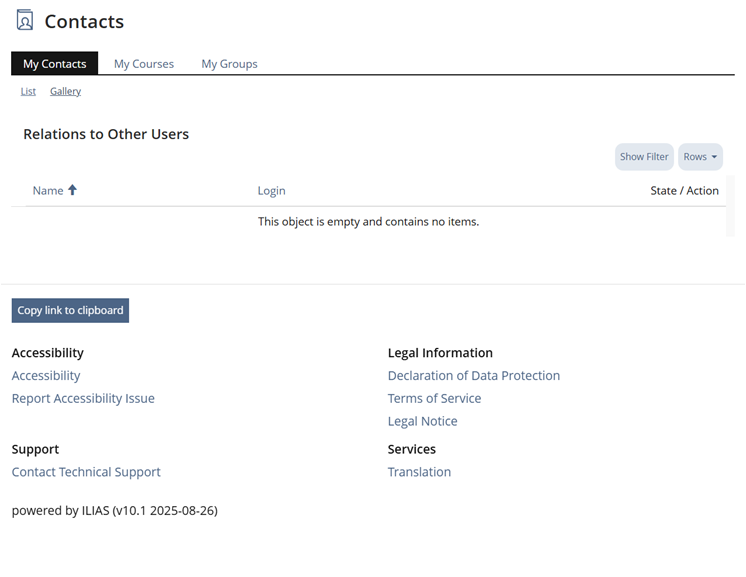Open the My Courses tab
This screenshot has height=577, width=746.
click(x=144, y=63)
